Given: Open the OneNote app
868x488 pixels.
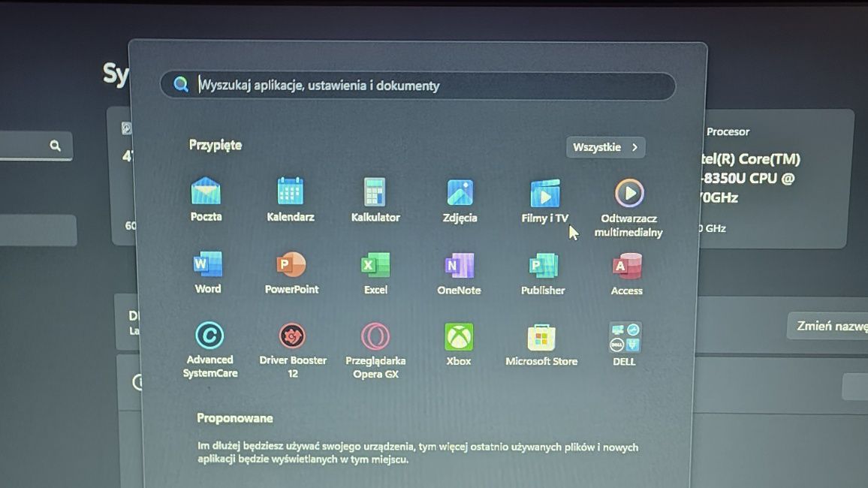Looking at the screenshot, I should pyautogui.click(x=459, y=273).
